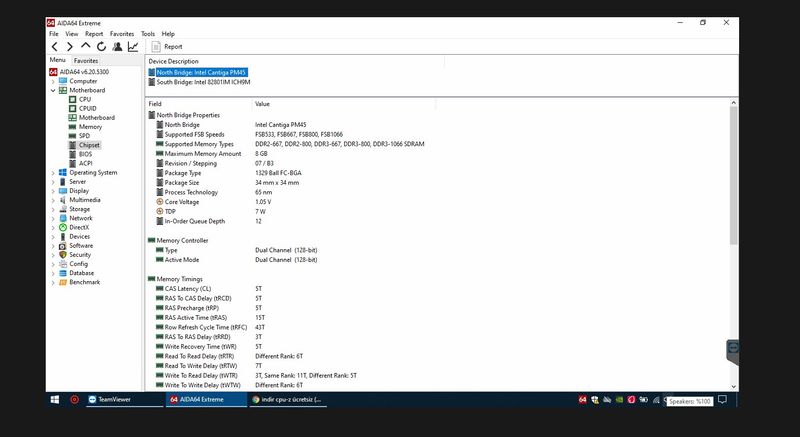Open the user/manage toolbar icon
The width and height of the screenshot is (800, 437).
(x=117, y=47)
